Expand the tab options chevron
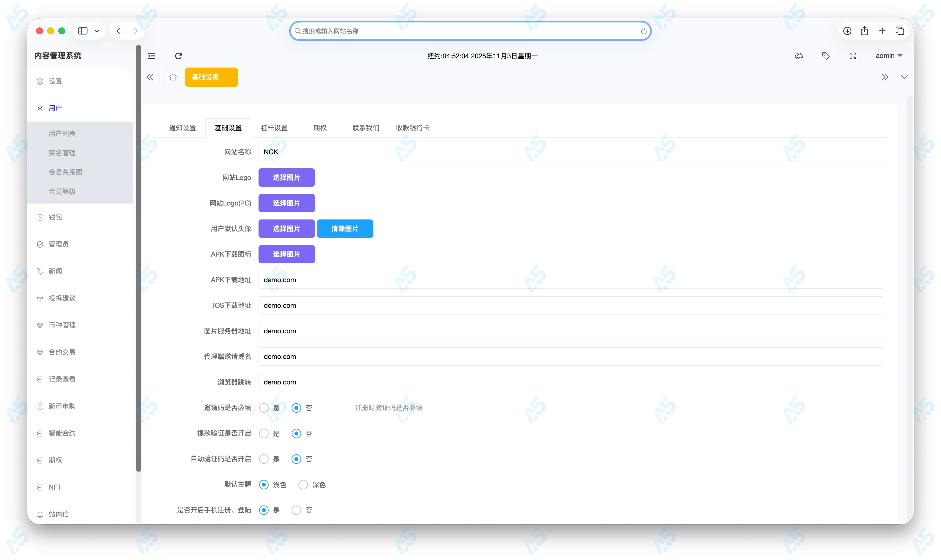Image resolution: width=941 pixels, height=560 pixels. pyautogui.click(x=904, y=77)
